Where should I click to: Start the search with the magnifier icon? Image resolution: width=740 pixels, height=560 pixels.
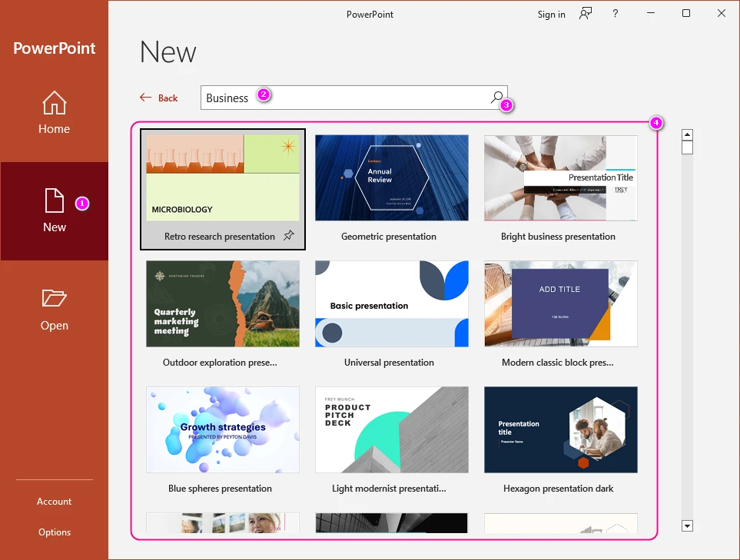(x=496, y=96)
